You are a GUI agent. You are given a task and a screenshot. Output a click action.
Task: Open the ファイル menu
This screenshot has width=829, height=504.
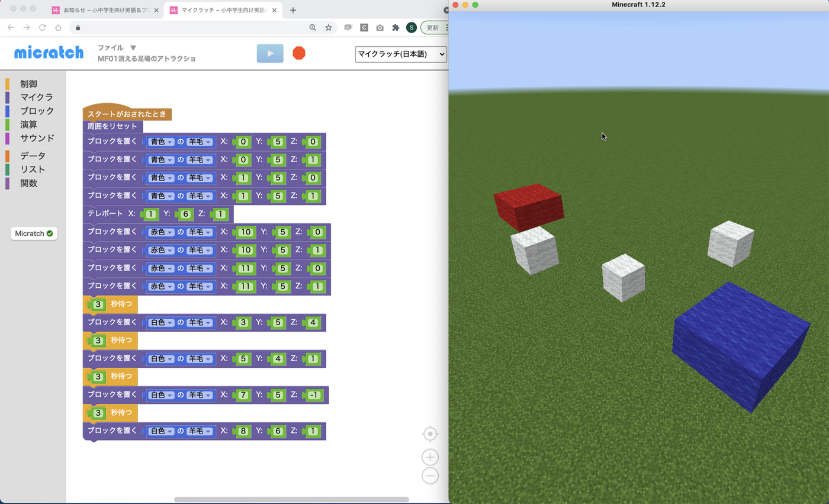(111, 48)
